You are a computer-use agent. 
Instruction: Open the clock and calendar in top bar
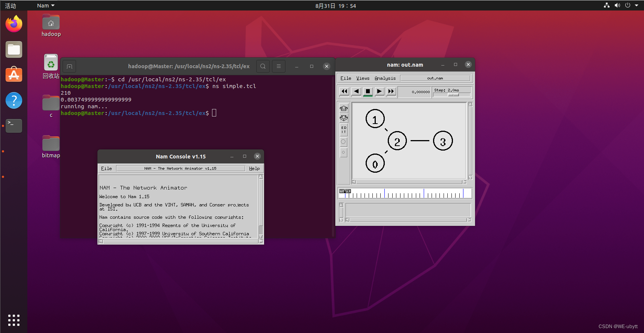click(336, 6)
